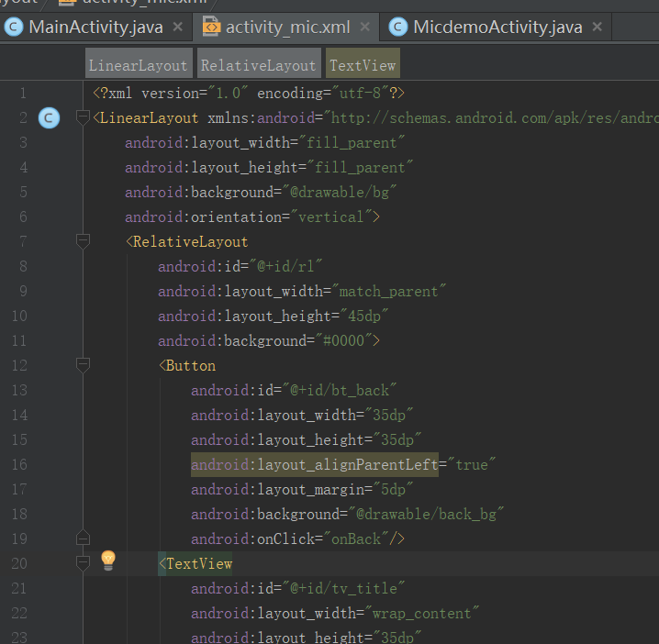
Task: Click the "35dp" layout_width value on line 14
Action: (x=389, y=415)
